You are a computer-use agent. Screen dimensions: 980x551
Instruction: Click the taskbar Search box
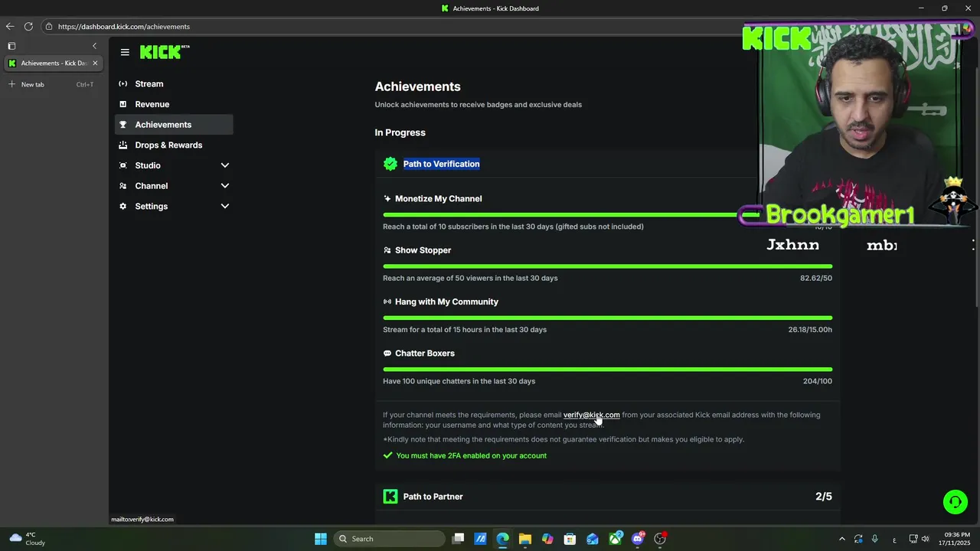(x=389, y=539)
